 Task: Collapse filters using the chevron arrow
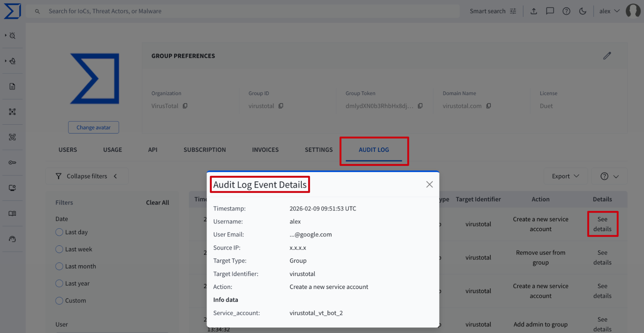[x=115, y=176]
